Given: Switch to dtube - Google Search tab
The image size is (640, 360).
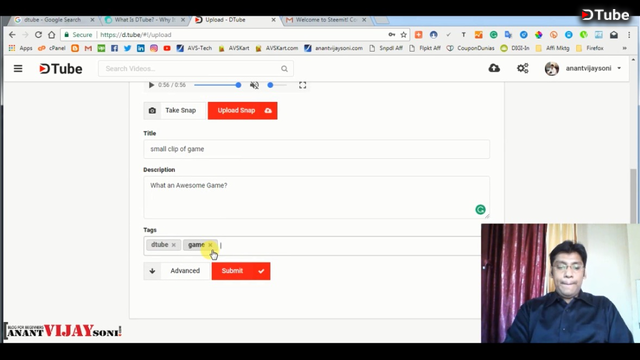Looking at the screenshot, I should click(52, 20).
